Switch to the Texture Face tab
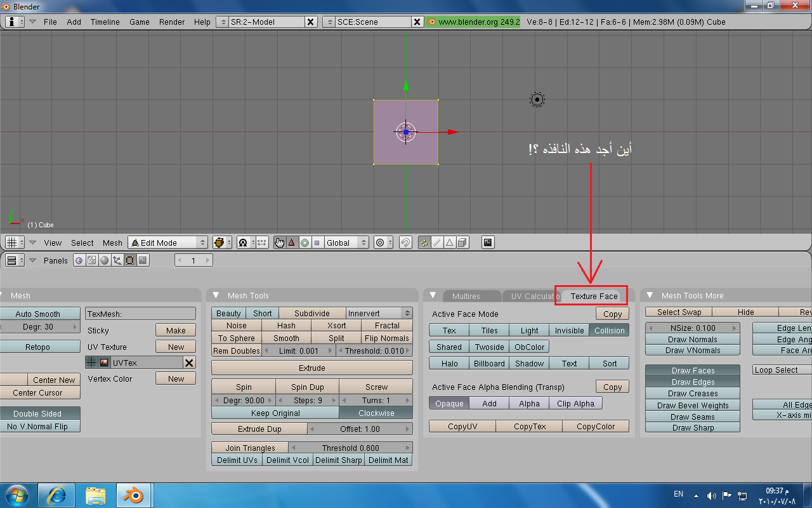Viewport: 812px width, 508px height. point(594,296)
